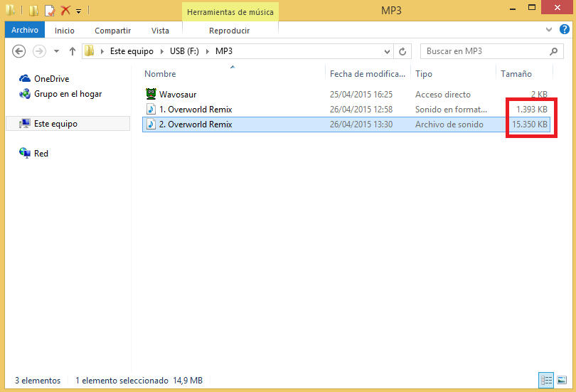Image resolution: width=576 pixels, height=392 pixels.
Task: Switch to the Compartir tab
Action: (x=112, y=30)
